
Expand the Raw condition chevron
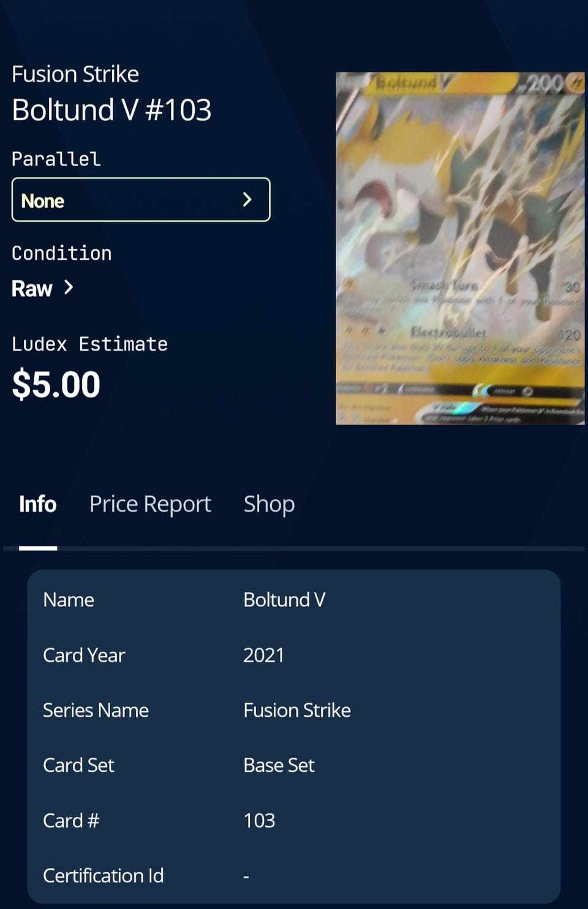coord(69,287)
